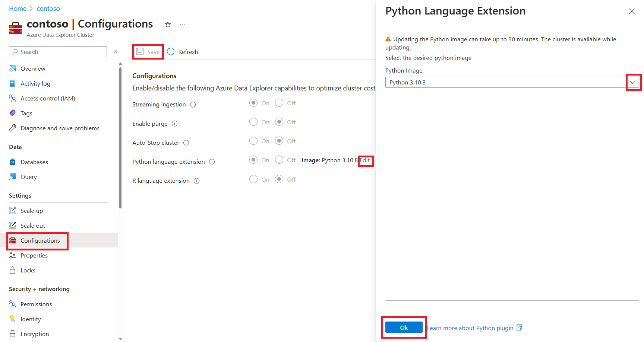Set Streaming ingestion to Off
Image resolution: width=644 pixels, height=342 pixels.
pos(279,103)
